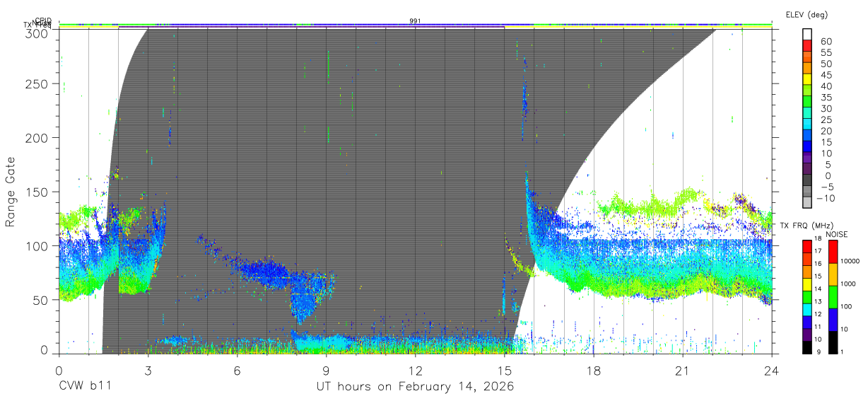Click the 12 tick on UT hours axis
868x401 pixels.
click(415, 370)
